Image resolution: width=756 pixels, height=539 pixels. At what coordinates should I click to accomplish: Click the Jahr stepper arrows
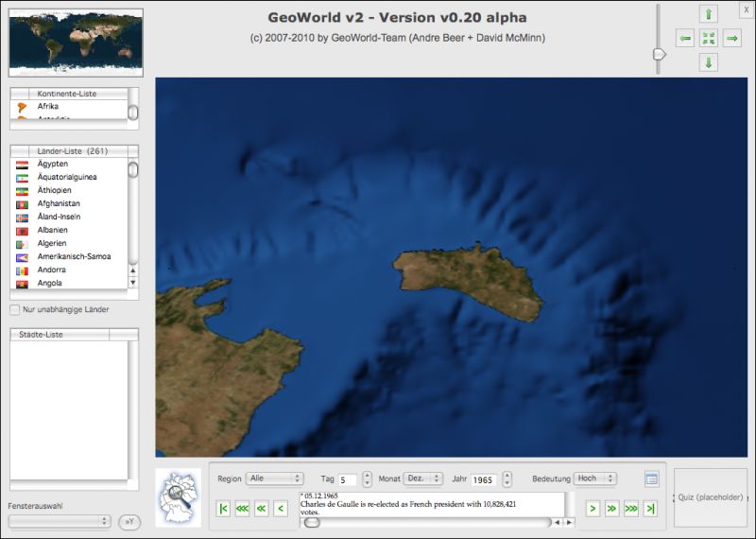point(507,478)
